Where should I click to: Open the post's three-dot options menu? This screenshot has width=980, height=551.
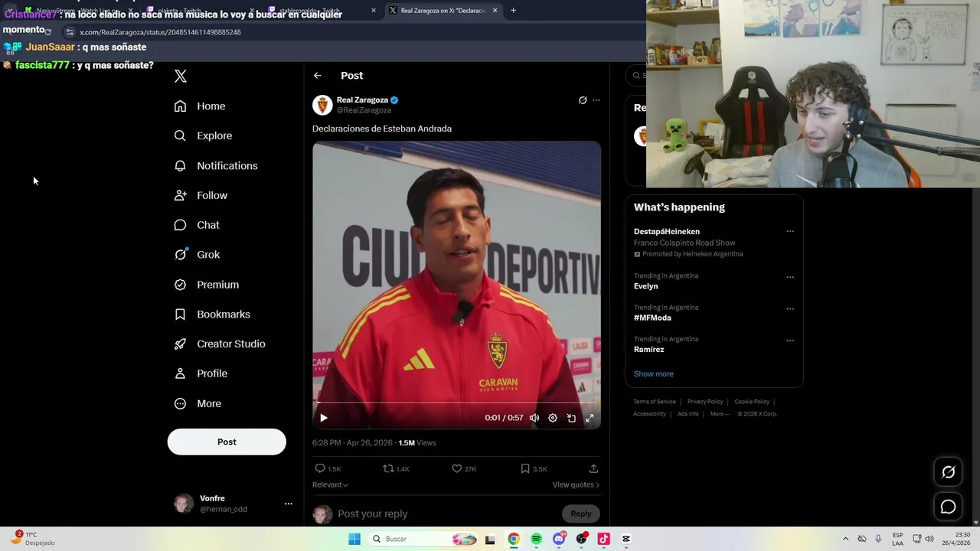[596, 100]
